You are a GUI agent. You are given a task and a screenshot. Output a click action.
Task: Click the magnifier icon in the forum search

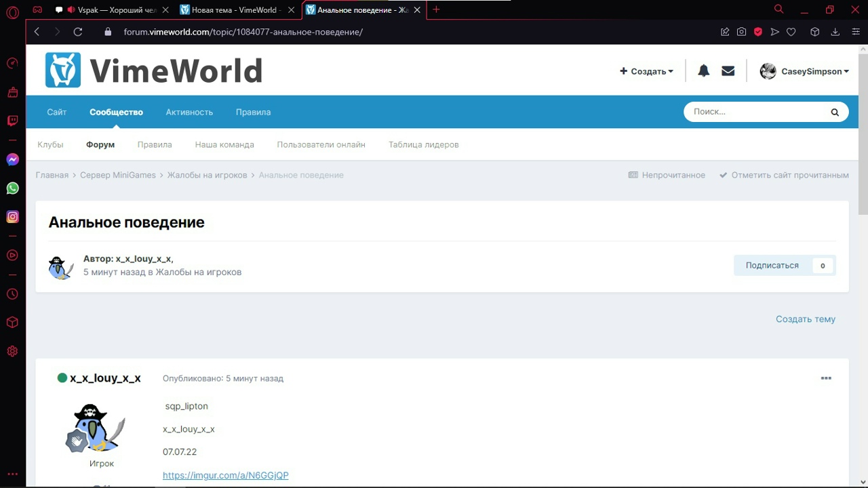tap(835, 112)
